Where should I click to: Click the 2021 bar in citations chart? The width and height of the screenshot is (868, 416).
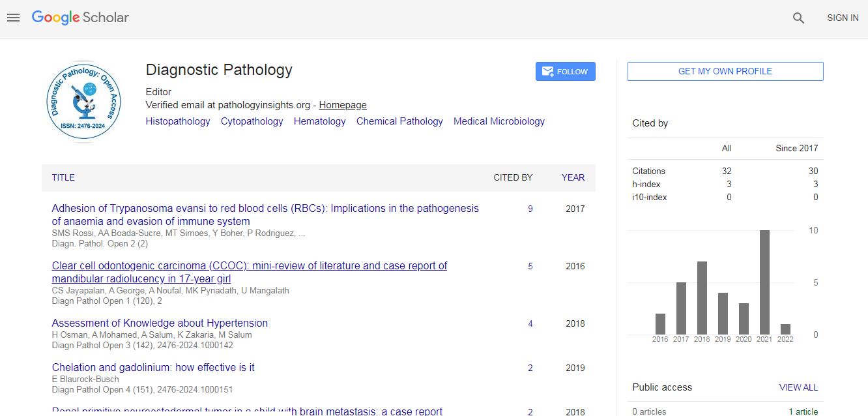pos(764,282)
